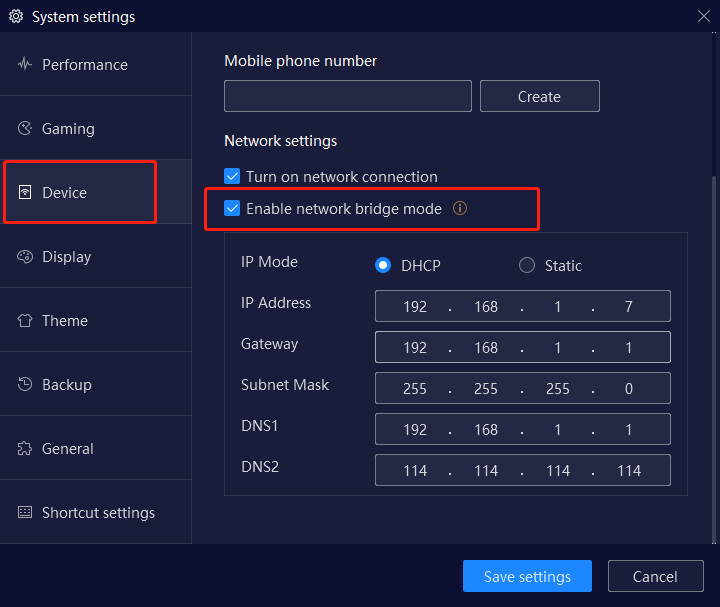Click the Backup clock icon
This screenshot has height=607, width=720.
coord(25,384)
